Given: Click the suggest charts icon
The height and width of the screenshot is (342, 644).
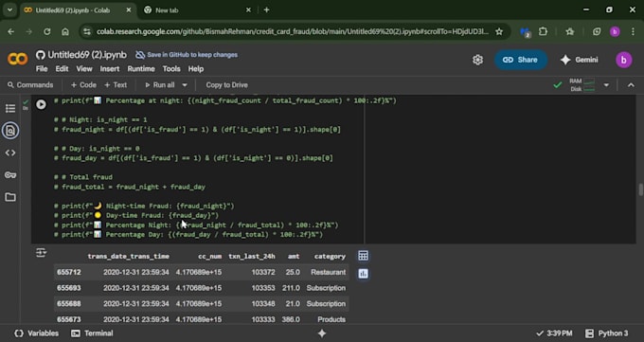Looking at the screenshot, I should (363, 274).
